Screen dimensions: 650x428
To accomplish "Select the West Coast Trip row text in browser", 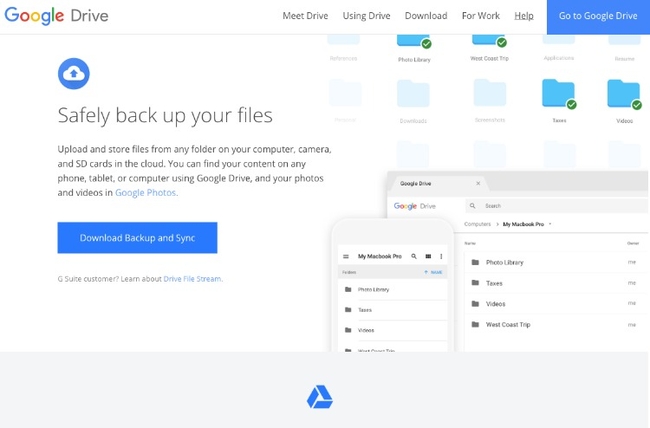I will [x=508, y=324].
